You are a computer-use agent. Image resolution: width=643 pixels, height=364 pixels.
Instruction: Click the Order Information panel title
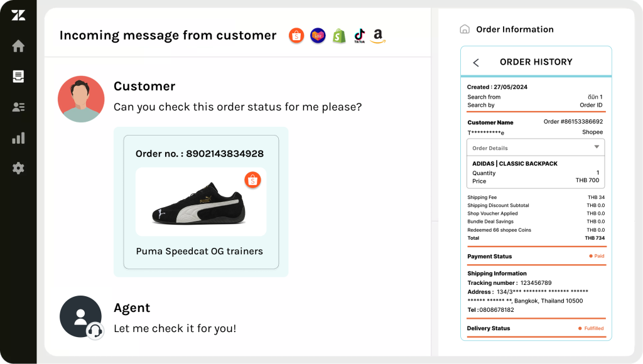coord(515,29)
